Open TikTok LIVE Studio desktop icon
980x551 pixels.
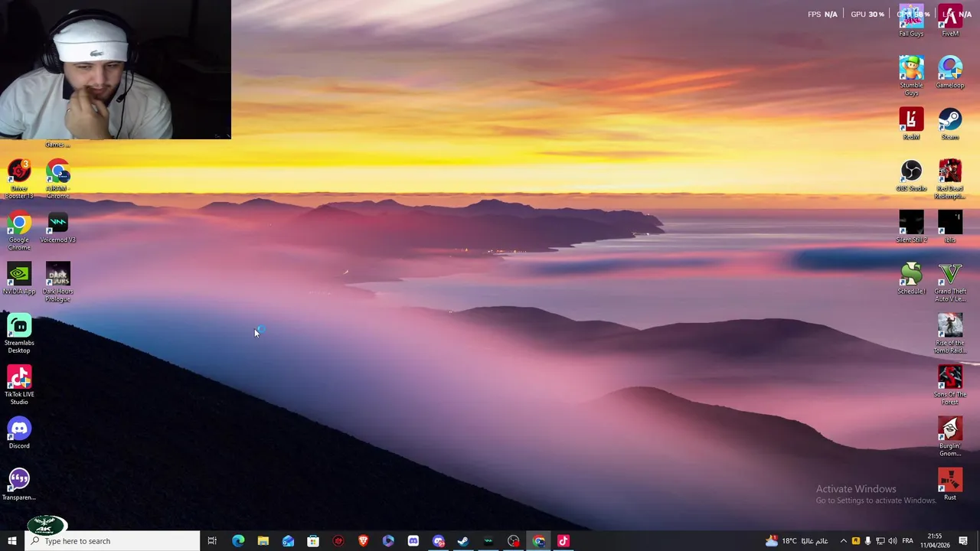coord(19,384)
